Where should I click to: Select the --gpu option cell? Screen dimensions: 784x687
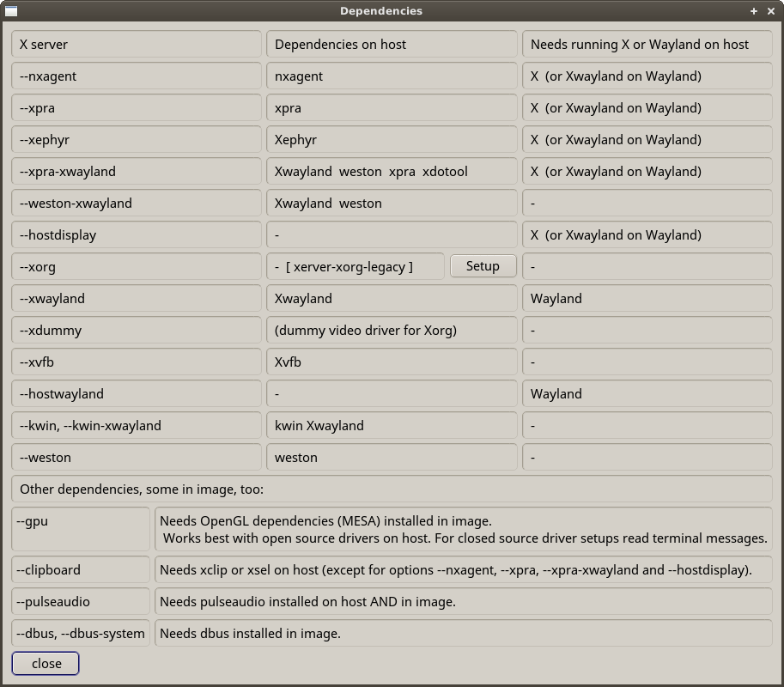(x=81, y=529)
